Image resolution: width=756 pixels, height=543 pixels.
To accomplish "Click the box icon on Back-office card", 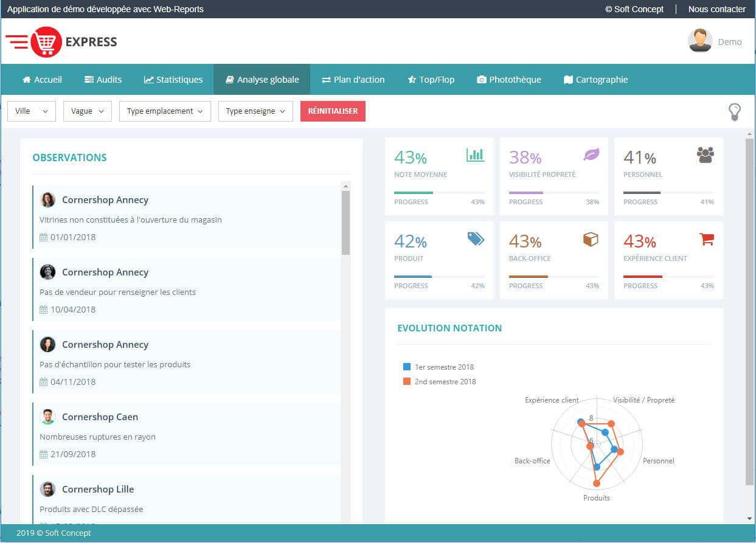I will [591, 239].
